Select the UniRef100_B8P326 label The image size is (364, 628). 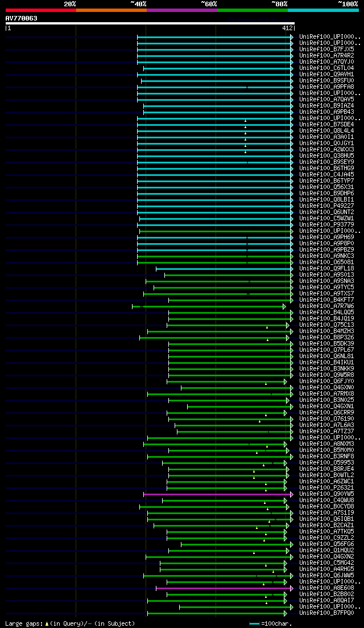pyautogui.click(x=326, y=337)
